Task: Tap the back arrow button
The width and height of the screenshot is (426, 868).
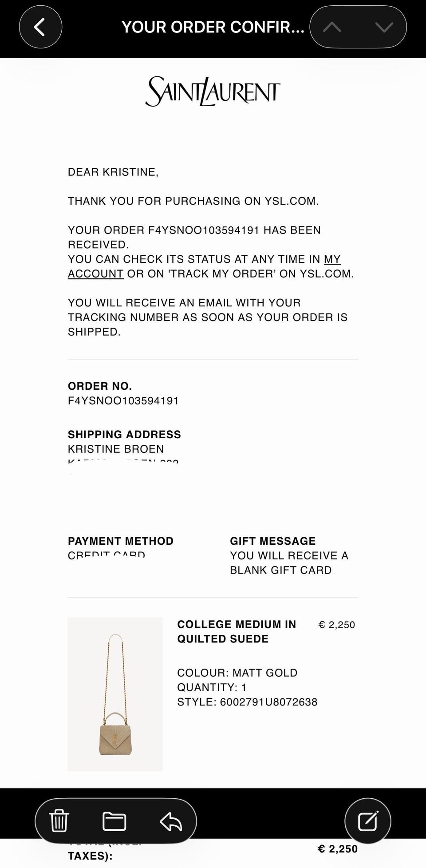Action: tap(40, 27)
